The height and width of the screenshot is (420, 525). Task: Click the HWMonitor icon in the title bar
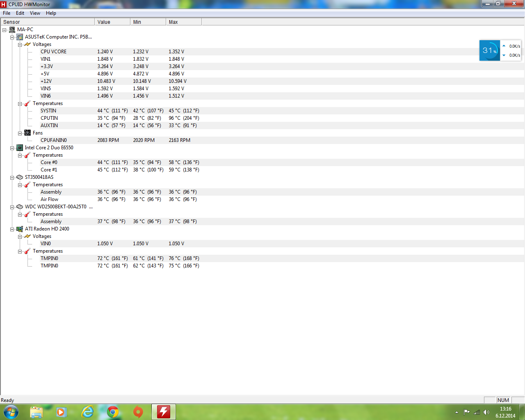coord(4,5)
